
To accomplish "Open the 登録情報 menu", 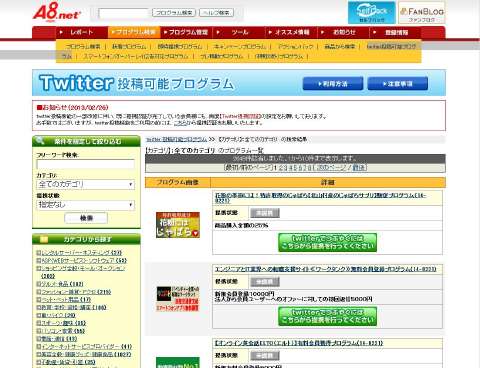I will (x=396, y=32).
